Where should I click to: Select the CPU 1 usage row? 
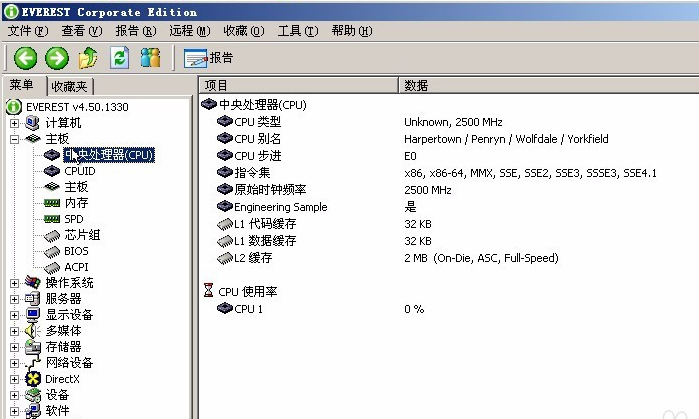(449, 308)
